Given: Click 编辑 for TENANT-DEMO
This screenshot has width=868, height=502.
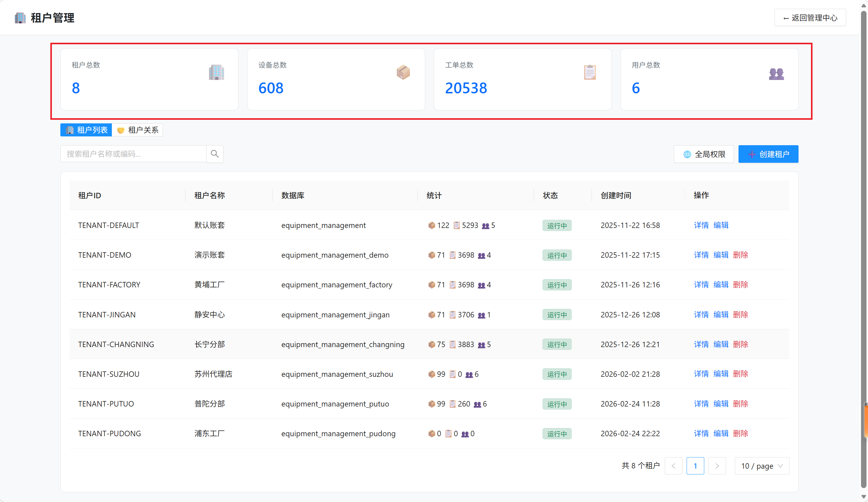Looking at the screenshot, I should 721,255.
